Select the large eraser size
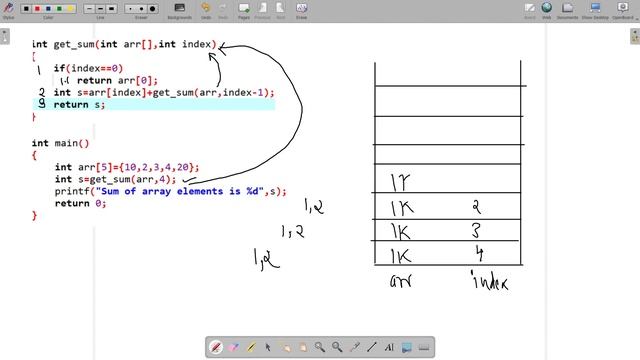 [x=152, y=9]
